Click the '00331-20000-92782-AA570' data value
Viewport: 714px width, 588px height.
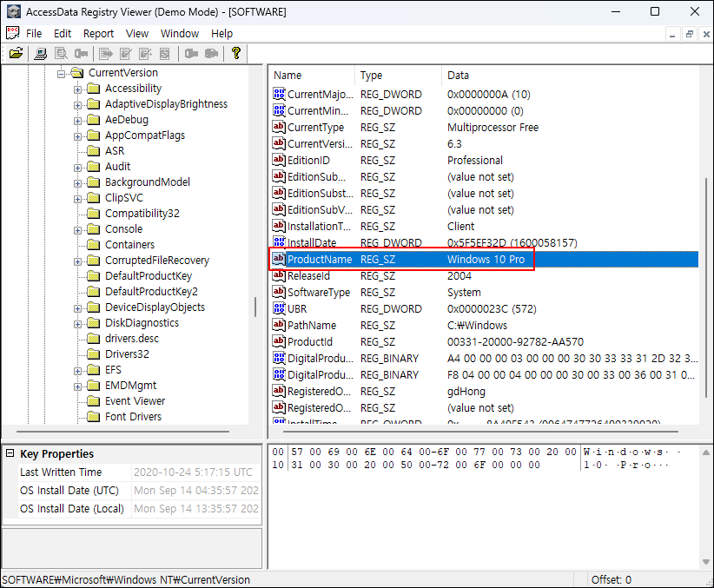tap(515, 341)
